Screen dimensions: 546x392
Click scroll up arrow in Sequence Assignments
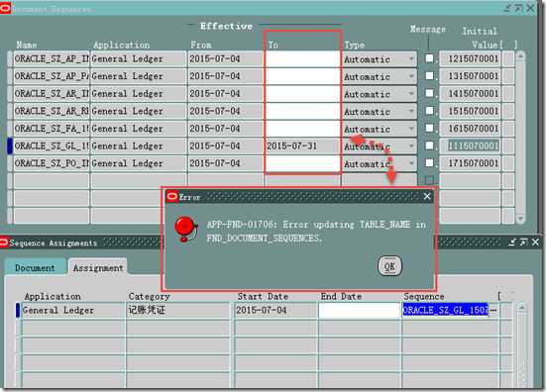pos(521,307)
